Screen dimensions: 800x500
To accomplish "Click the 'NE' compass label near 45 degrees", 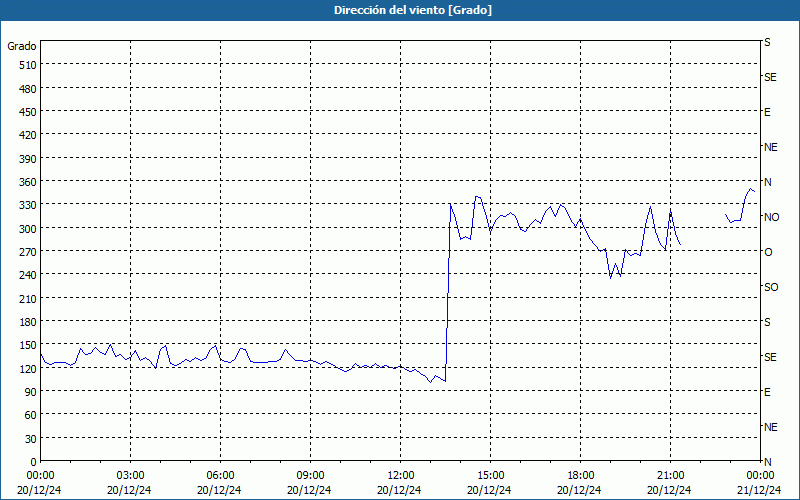I will (770, 427).
